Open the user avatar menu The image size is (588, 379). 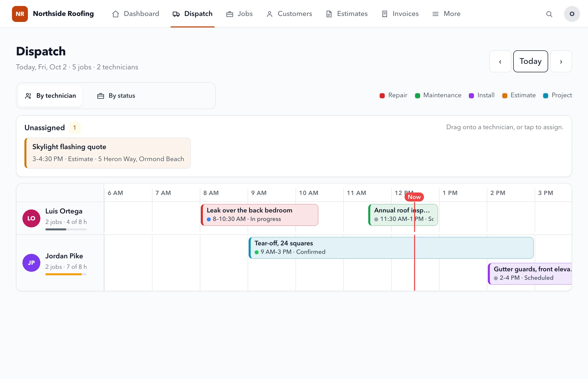point(572,14)
